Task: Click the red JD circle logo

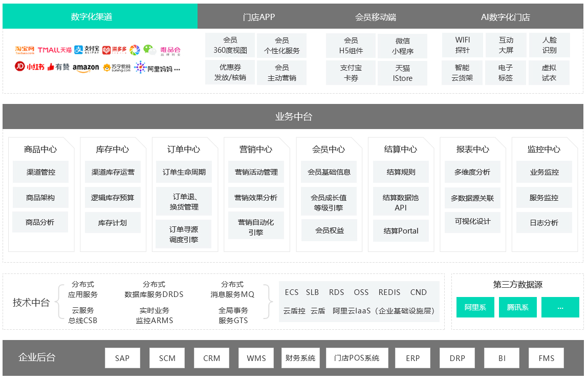Action: point(19,67)
